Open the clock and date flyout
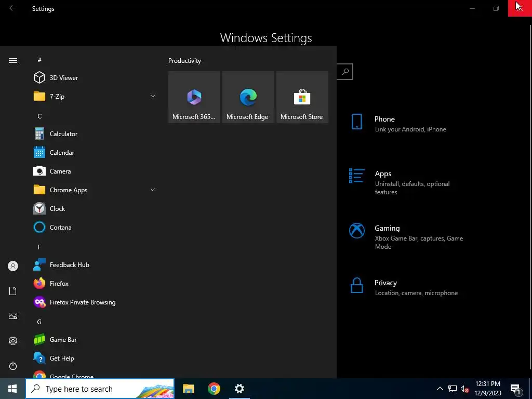 [487, 389]
